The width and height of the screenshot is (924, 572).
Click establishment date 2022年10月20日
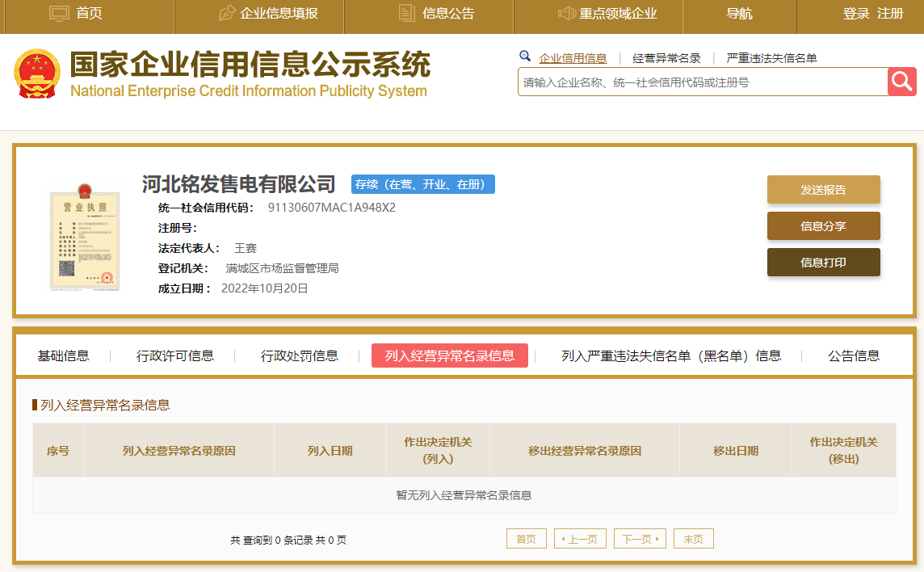[265, 288]
